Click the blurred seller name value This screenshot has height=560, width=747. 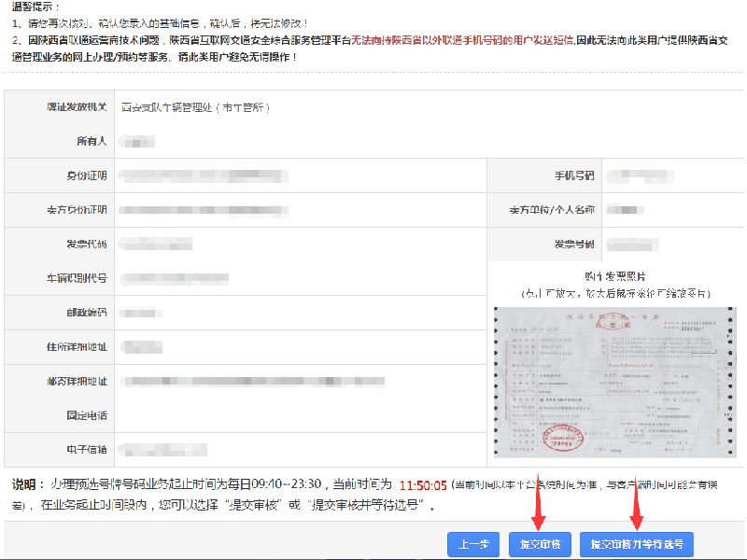[x=625, y=210]
